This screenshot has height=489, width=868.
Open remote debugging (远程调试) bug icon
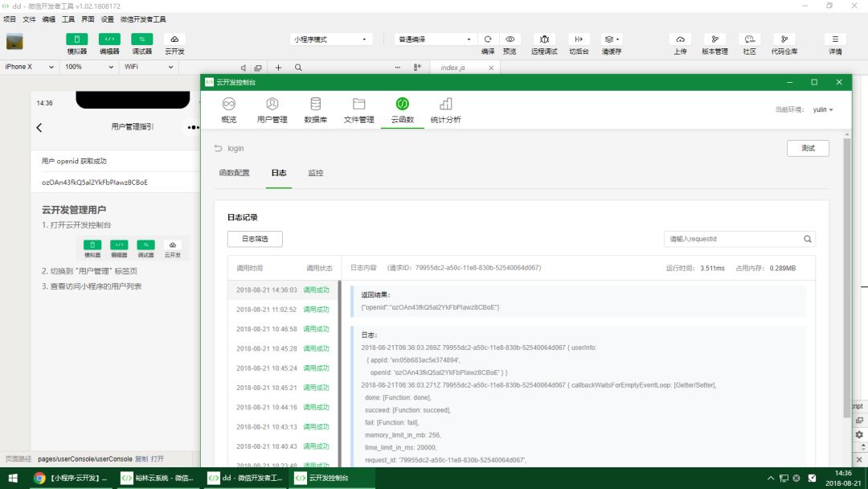544,39
